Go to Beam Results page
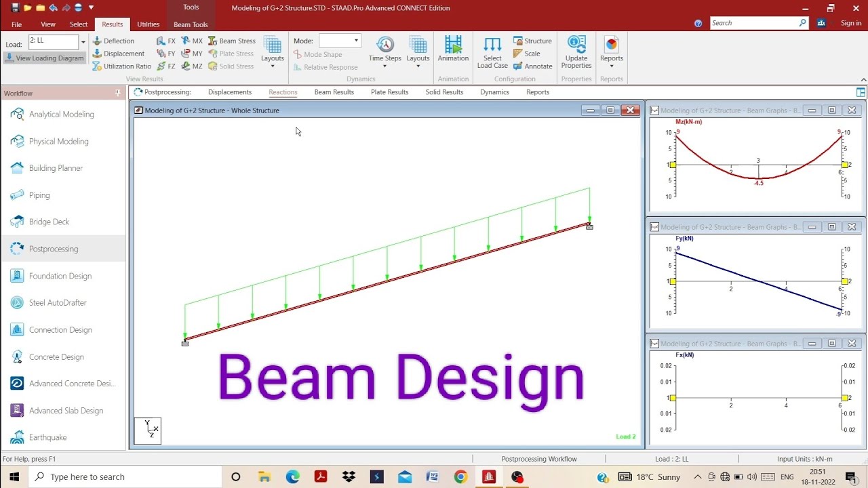 coord(334,92)
